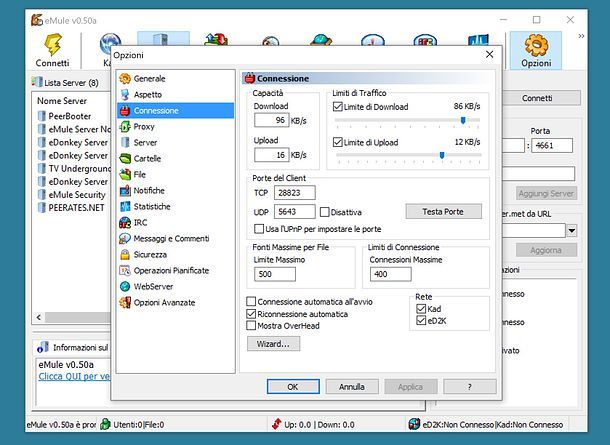Click the Informazioni sul server tab icon
Image resolution: width=610 pixels, height=445 pixels.
coord(42,347)
